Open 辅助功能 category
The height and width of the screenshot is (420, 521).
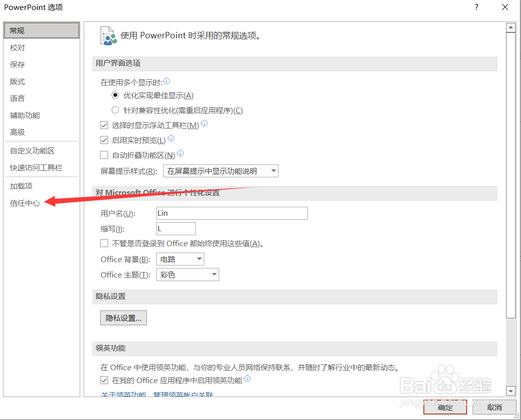click(41, 115)
